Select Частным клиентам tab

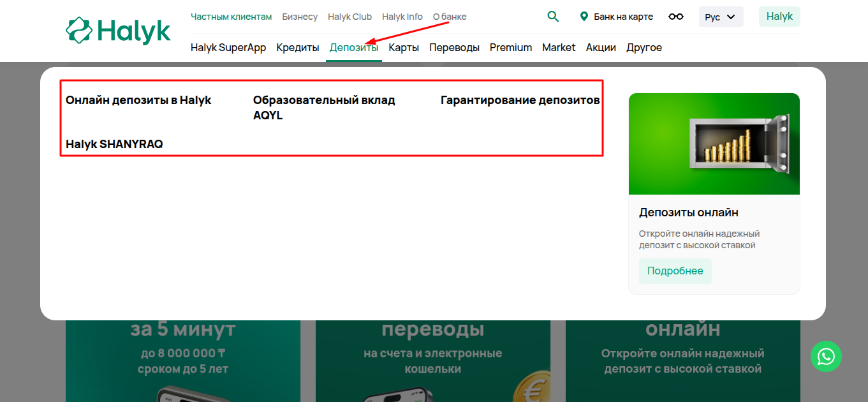point(231,17)
